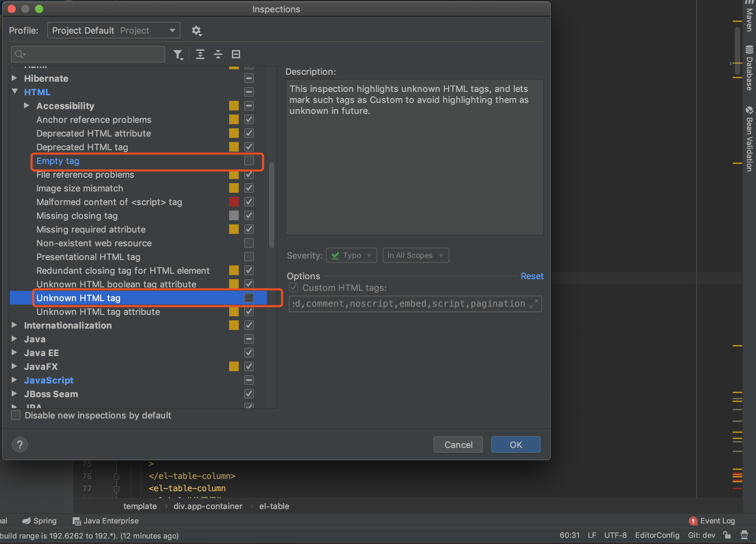Click the OK button
The width and height of the screenshot is (756, 544).
click(x=516, y=445)
